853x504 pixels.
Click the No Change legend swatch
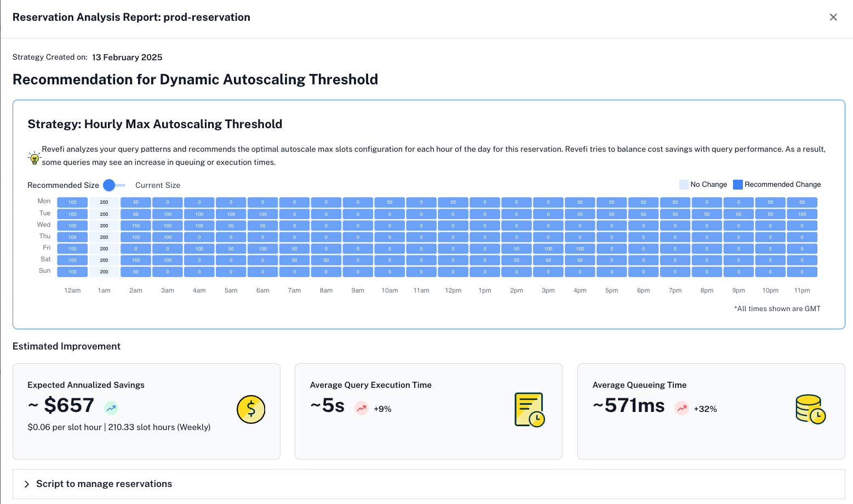pyautogui.click(x=684, y=185)
